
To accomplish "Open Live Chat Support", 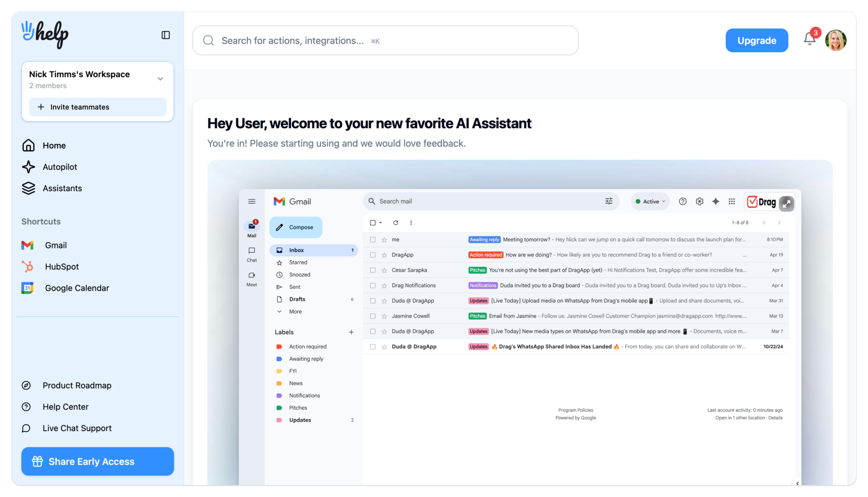I will tap(66, 428).
